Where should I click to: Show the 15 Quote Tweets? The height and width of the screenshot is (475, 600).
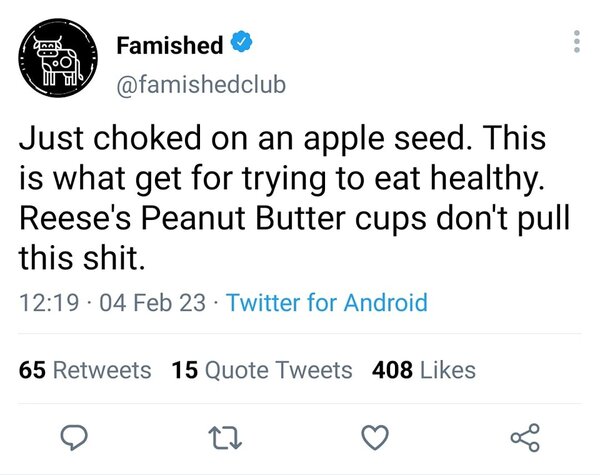pos(262,370)
